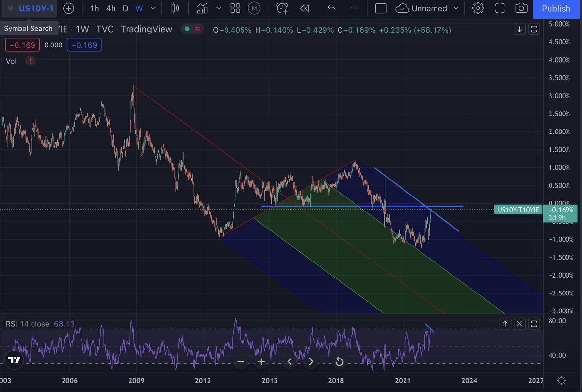
Task: Expand the Unnamed layout dropdown chevron
Action: click(x=456, y=8)
